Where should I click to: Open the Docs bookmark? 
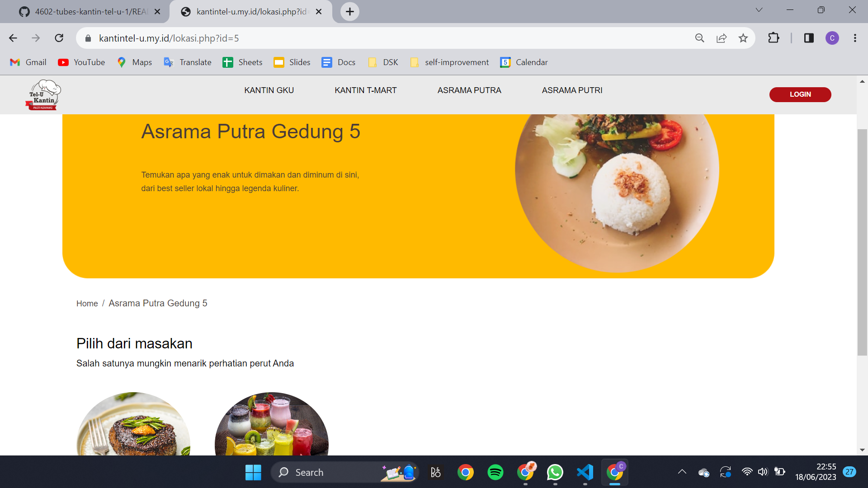(339, 62)
